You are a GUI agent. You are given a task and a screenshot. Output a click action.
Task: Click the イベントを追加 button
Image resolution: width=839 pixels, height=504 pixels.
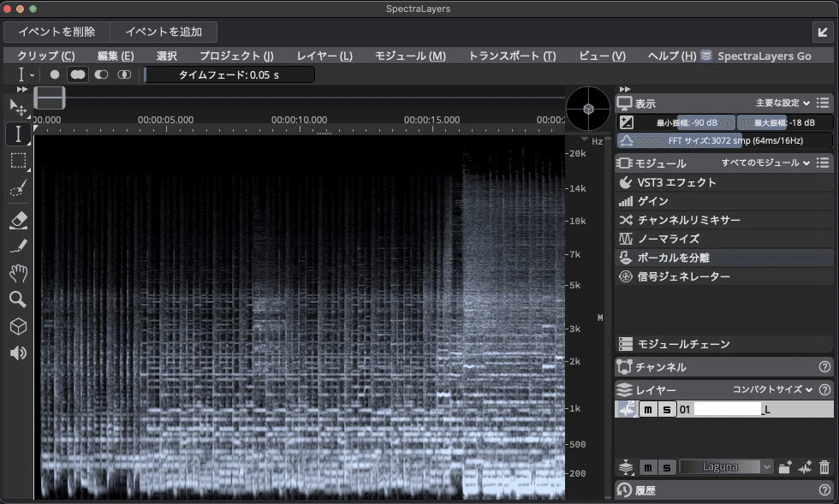click(x=164, y=32)
